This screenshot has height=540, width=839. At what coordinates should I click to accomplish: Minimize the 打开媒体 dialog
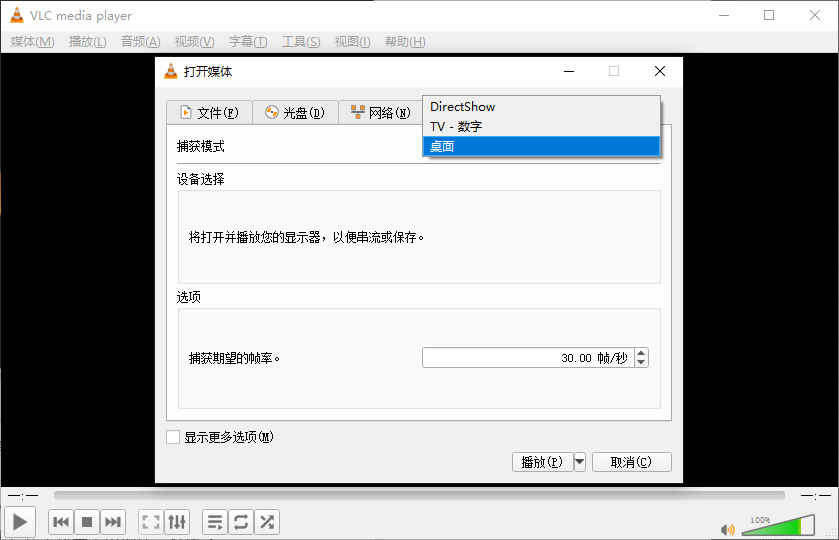click(569, 71)
